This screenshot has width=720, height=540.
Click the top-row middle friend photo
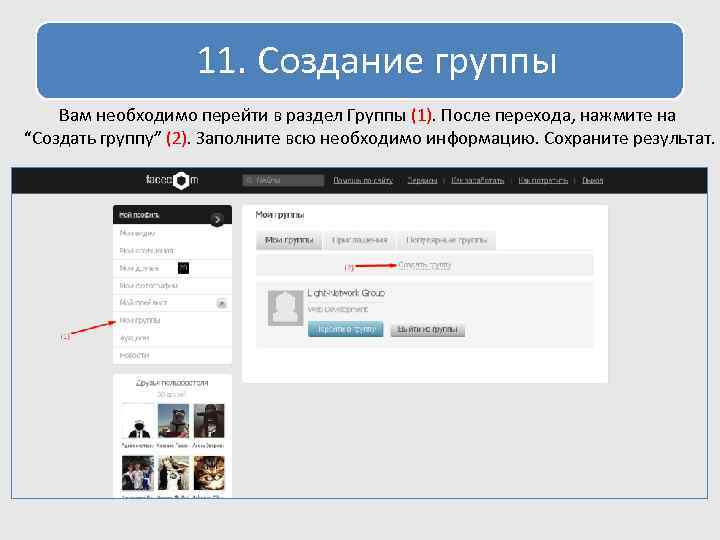point(173,421)
